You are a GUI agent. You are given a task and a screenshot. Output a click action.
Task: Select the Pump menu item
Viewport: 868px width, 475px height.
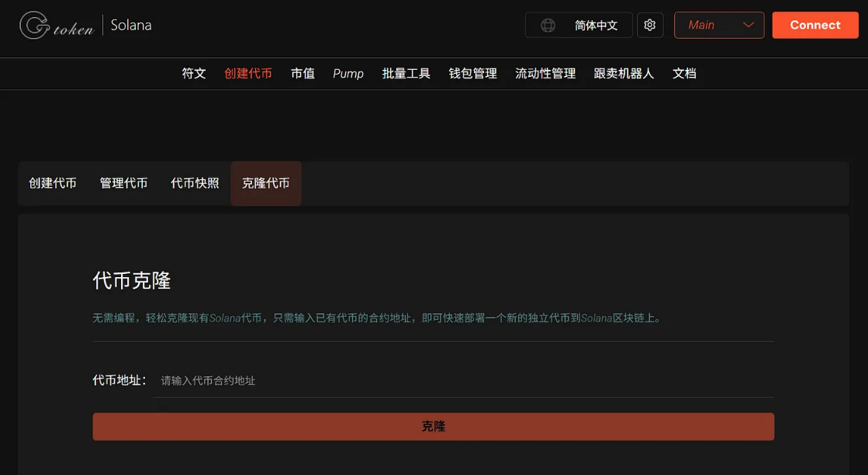click(348, 74)
